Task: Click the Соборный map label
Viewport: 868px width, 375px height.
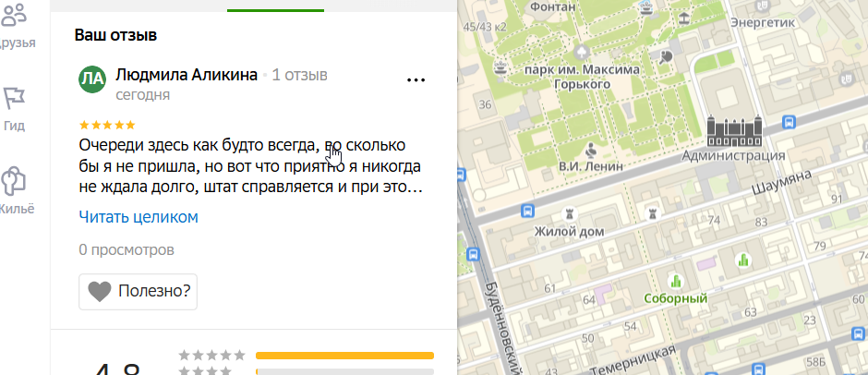Action: tap(675, 298)
